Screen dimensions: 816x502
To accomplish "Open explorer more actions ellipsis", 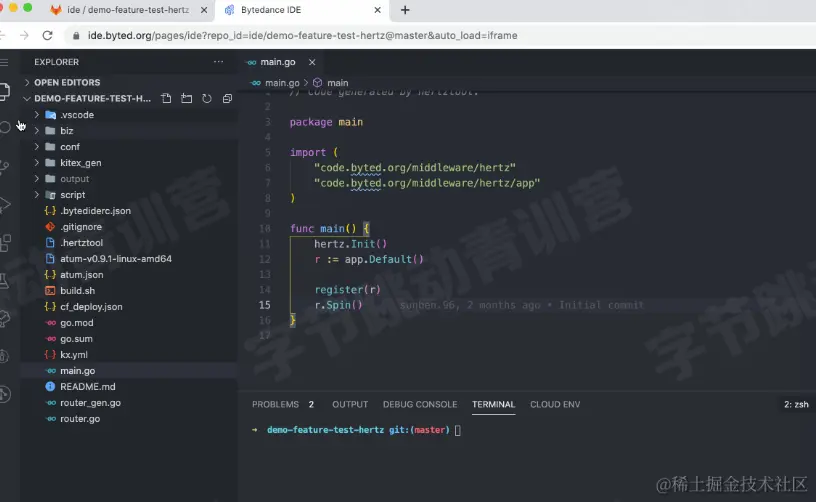I will click(219, 62).
